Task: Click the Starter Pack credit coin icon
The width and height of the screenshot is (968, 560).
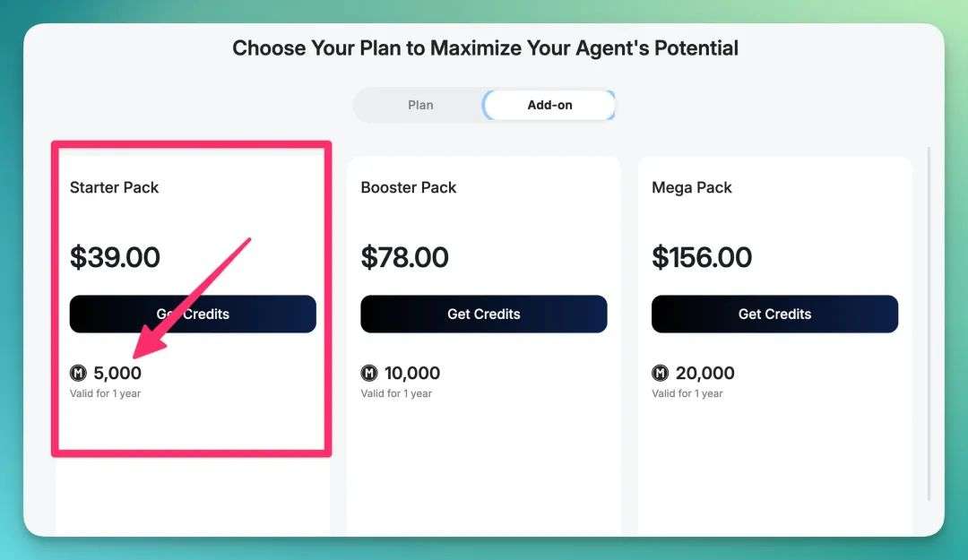Action: point(78,373)
